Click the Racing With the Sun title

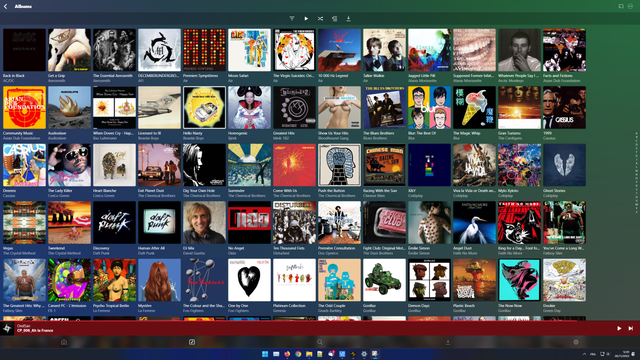(380, 191)
